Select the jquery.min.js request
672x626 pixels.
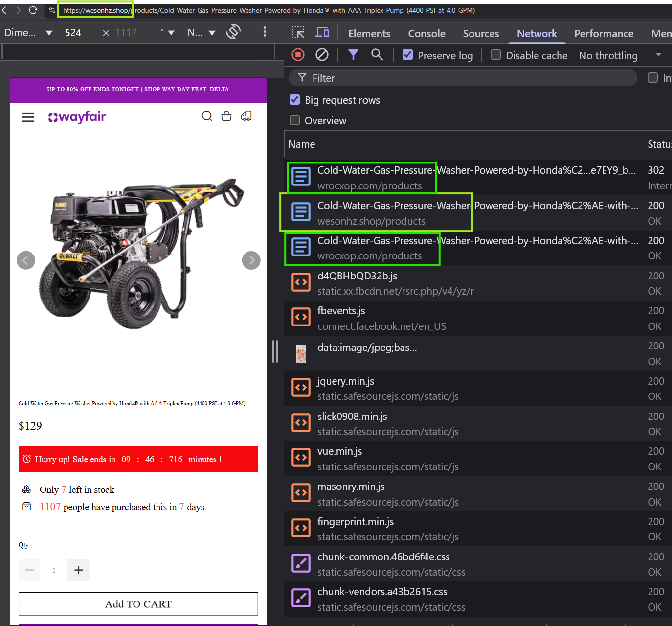464,389
